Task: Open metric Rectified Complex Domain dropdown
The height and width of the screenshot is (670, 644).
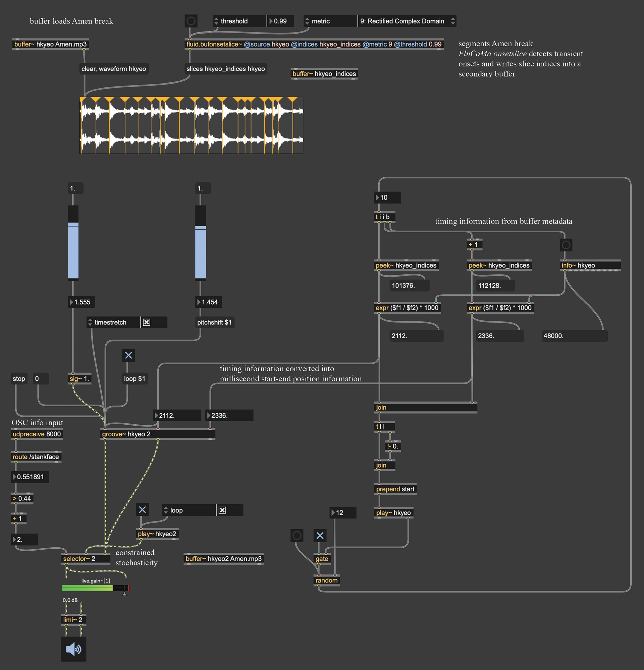Action: [406, 21]
